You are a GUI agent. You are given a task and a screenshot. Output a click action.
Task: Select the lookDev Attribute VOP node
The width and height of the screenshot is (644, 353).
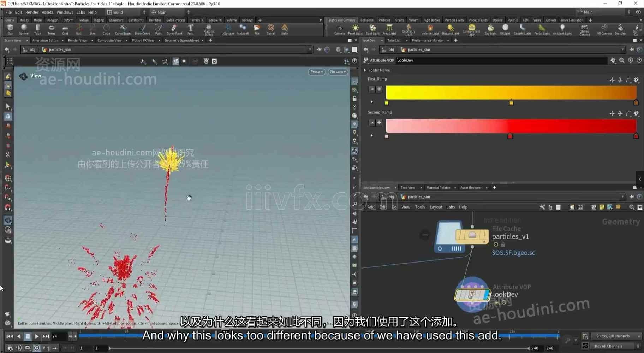[472, 294]
